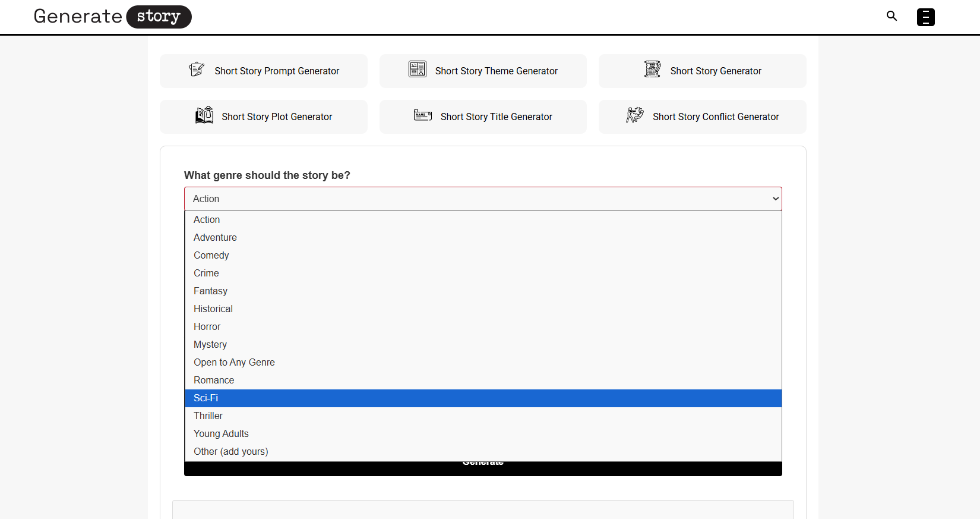
Task: Go to Short Story Conflict Generator
Action: pyautogui.click(x=715, y=117)
